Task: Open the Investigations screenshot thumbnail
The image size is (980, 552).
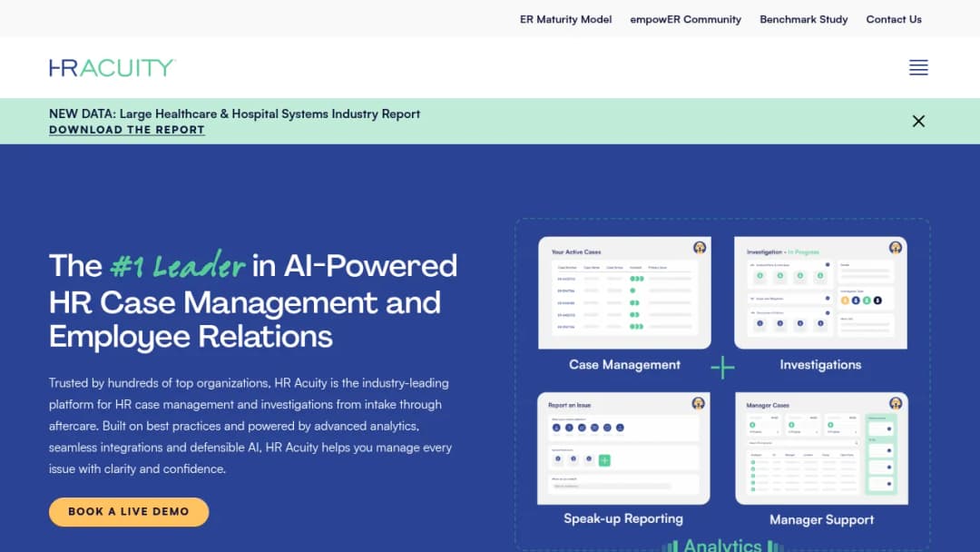Action: click(820, 292)
